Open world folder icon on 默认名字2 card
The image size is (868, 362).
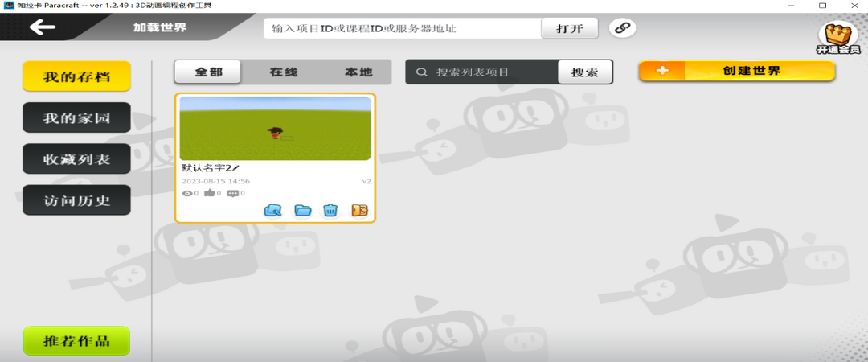click(302, 210)
